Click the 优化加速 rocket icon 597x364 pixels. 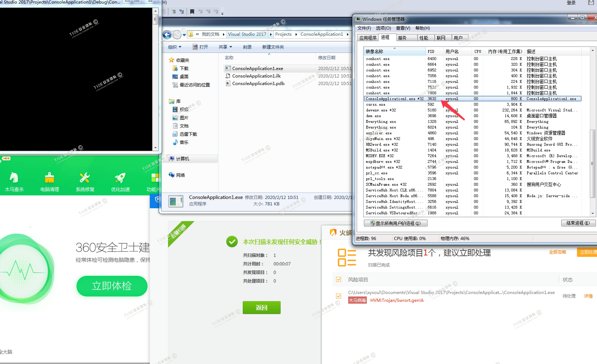click(x=120, y=178)
